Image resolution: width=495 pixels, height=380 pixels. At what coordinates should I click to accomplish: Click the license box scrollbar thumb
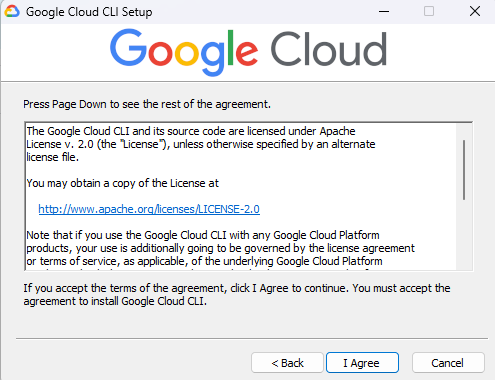[464, 170]
